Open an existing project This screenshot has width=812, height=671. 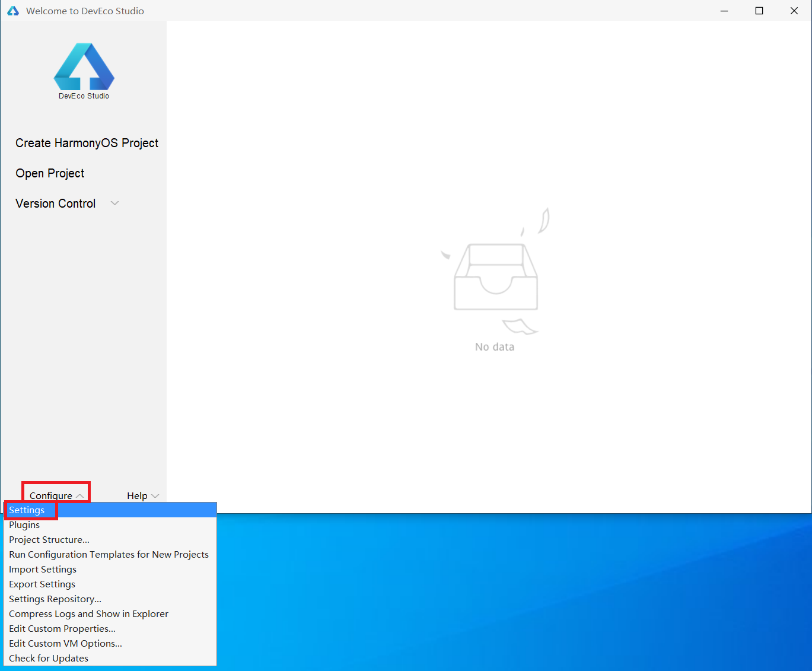50,173
